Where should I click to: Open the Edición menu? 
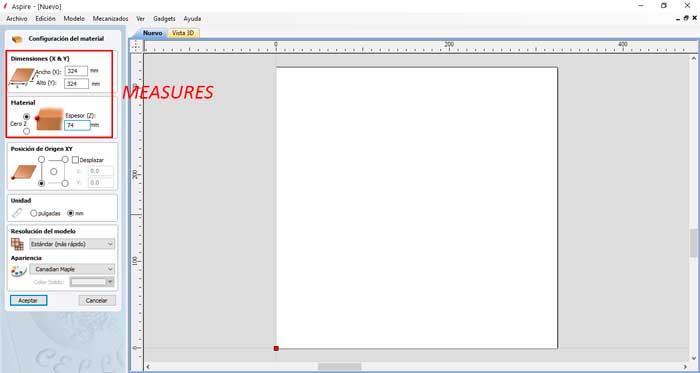point(46,19)
